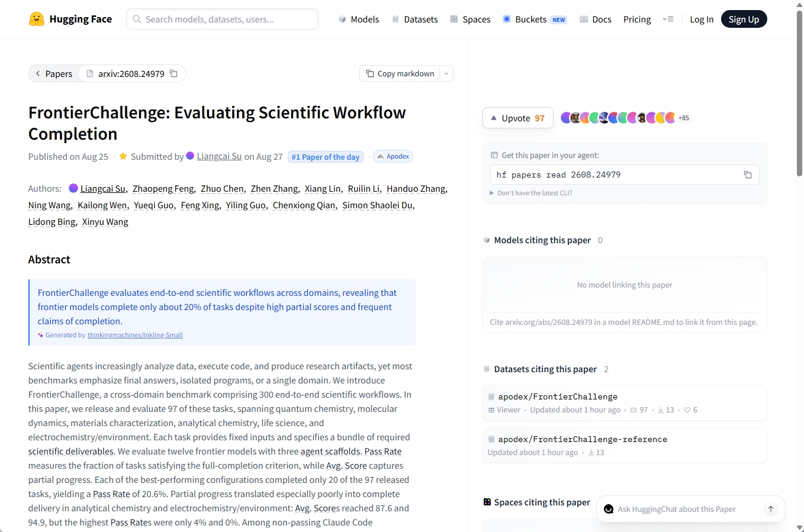Viewport: 804px width, 532px height.
Task: Open the Pricing page
Action: click(x=637, y=19)
